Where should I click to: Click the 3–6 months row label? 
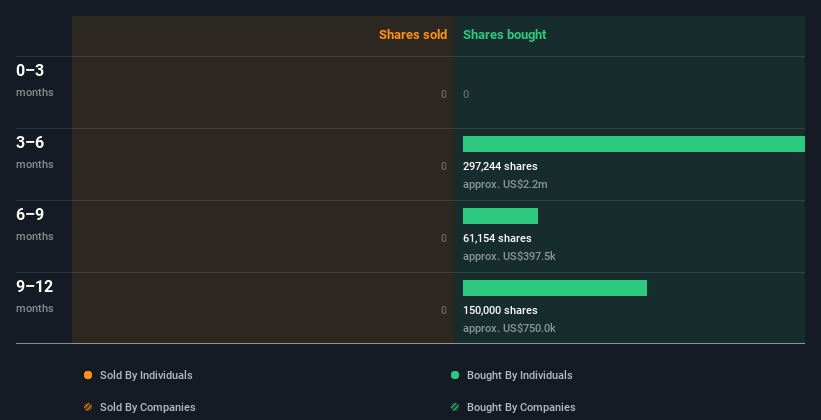coord(35,152)
